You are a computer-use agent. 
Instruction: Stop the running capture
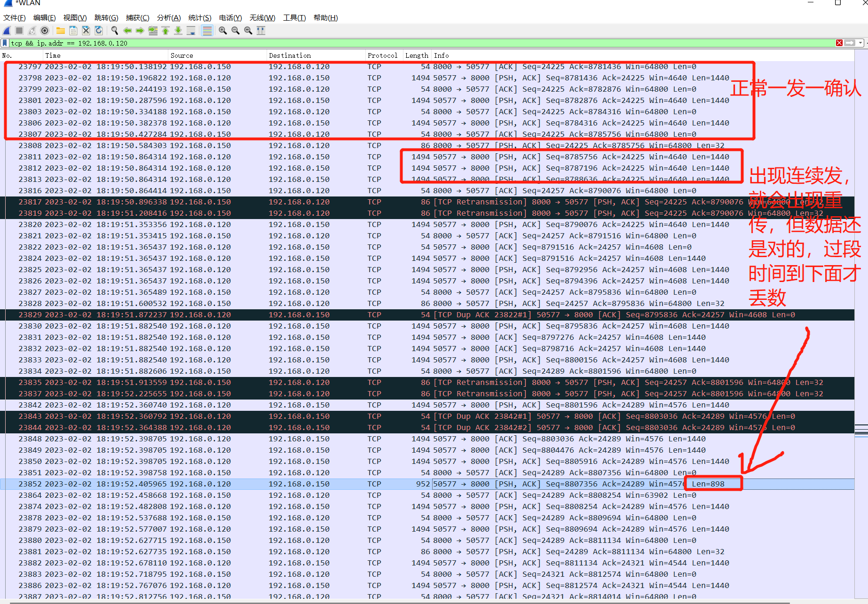[x=19, y=31]
